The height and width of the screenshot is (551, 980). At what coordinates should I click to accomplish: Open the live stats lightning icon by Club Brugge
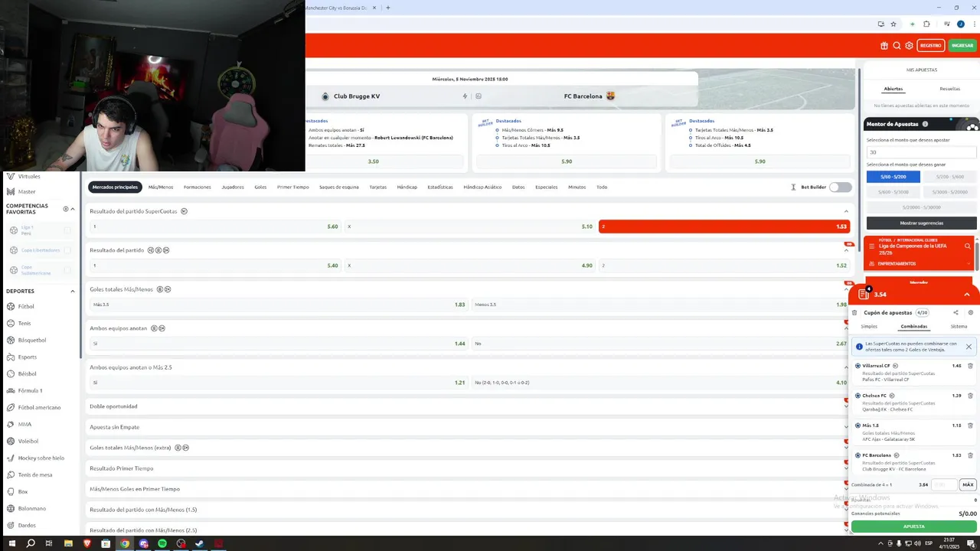click(465, 96)
